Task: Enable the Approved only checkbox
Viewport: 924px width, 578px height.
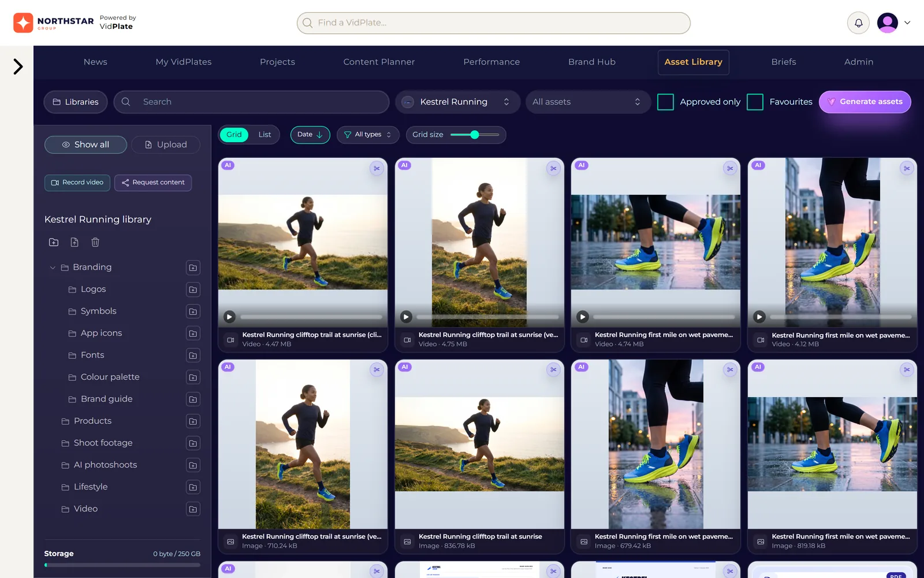Action: click(x=665, y=102)
